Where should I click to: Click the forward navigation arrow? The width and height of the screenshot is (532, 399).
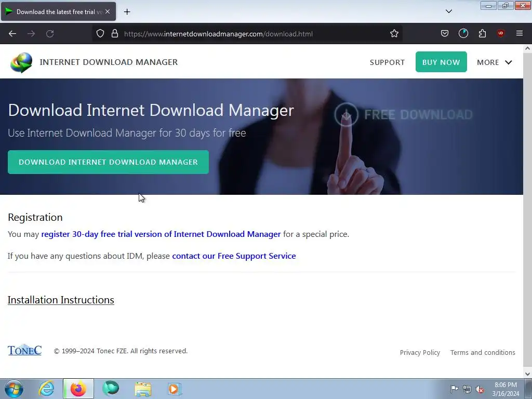[31, 34]
